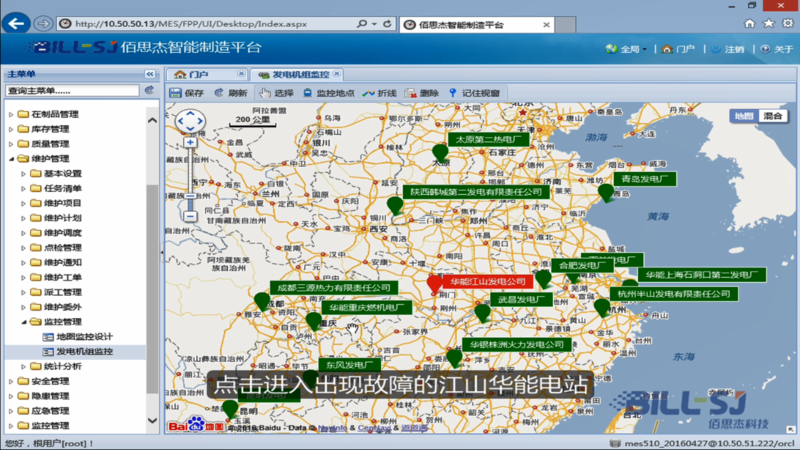Viewport: 800px width, 450px height.
Task: Click the red 华能江山发电公司 fault marker
Action: pos(435,284)
